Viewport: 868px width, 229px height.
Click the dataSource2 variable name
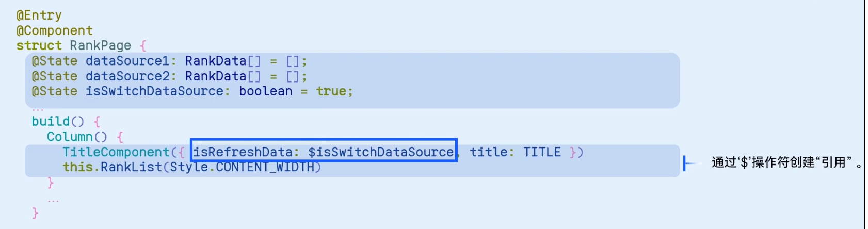click(x=127, y=76)
